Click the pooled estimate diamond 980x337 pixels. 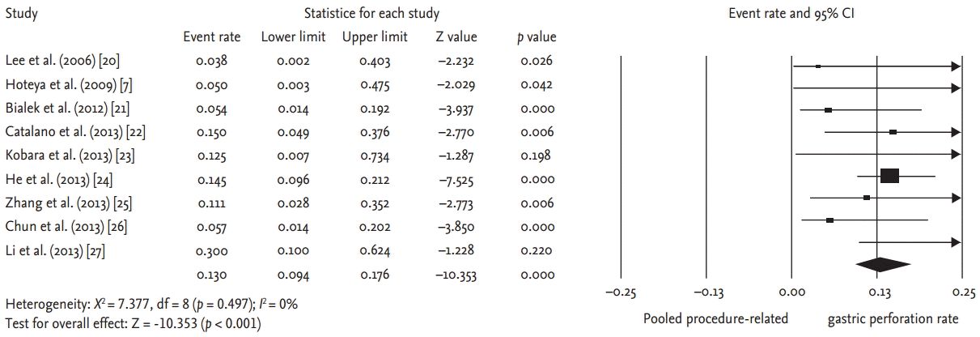point(883,265)
